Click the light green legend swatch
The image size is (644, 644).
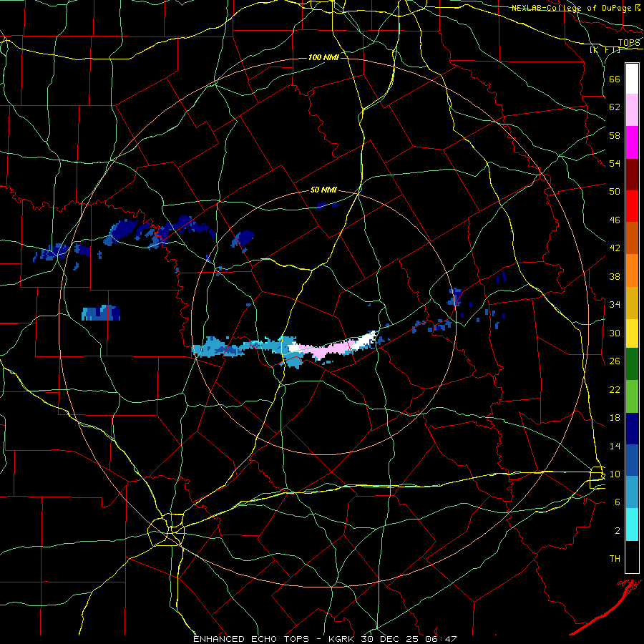tap(632, 396)
